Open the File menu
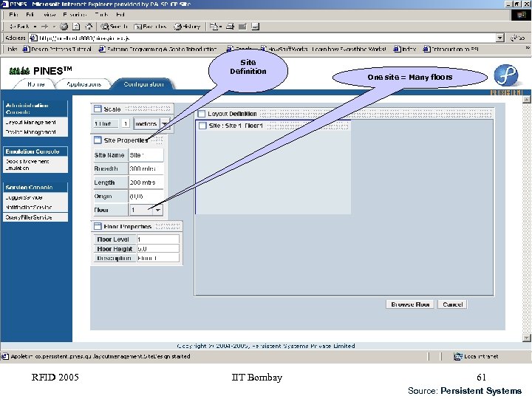Screen dimensions: 532x399 coord(13,15)
